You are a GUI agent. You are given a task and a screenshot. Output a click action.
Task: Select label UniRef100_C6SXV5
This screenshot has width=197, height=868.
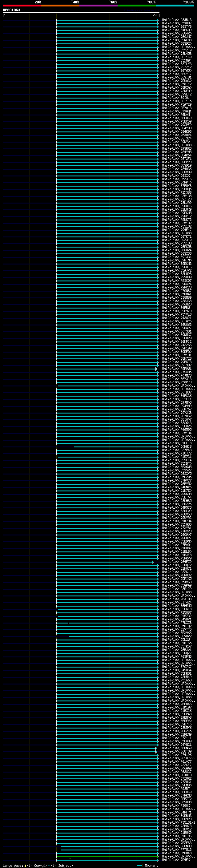point(177,474)
